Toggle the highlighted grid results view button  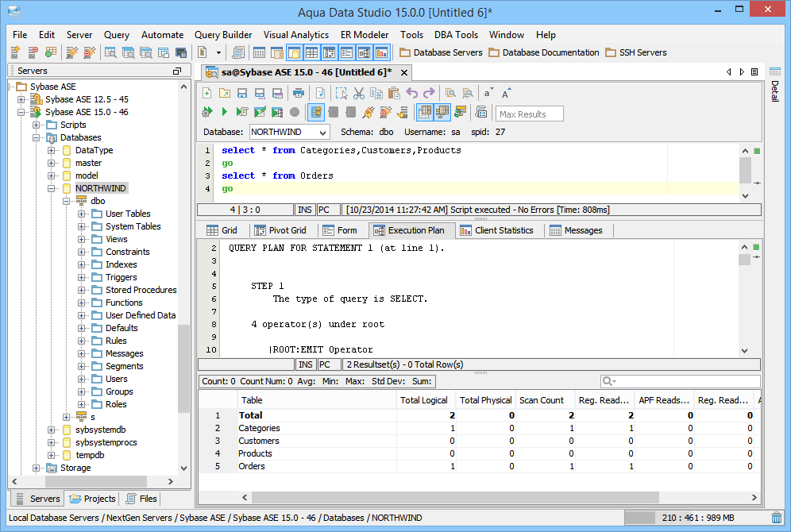pyautogui.click(x=425, y=113)
